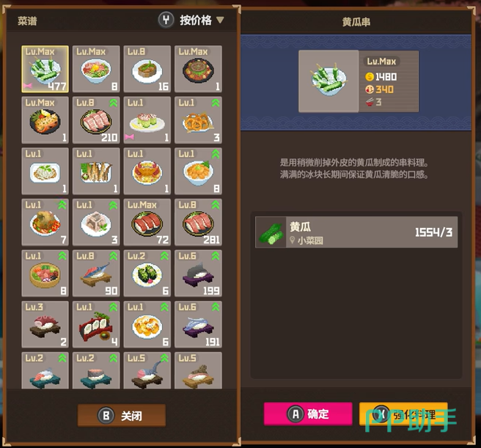Viewport: 481px width, 448px height.
Task: Select the Lv.8 dish with 210 servings
Action: [96, 120]
